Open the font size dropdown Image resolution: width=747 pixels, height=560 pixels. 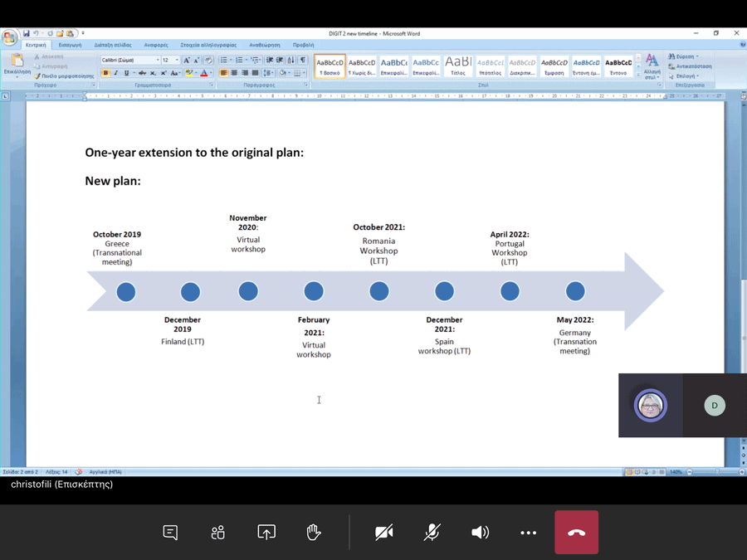[177, 61]
